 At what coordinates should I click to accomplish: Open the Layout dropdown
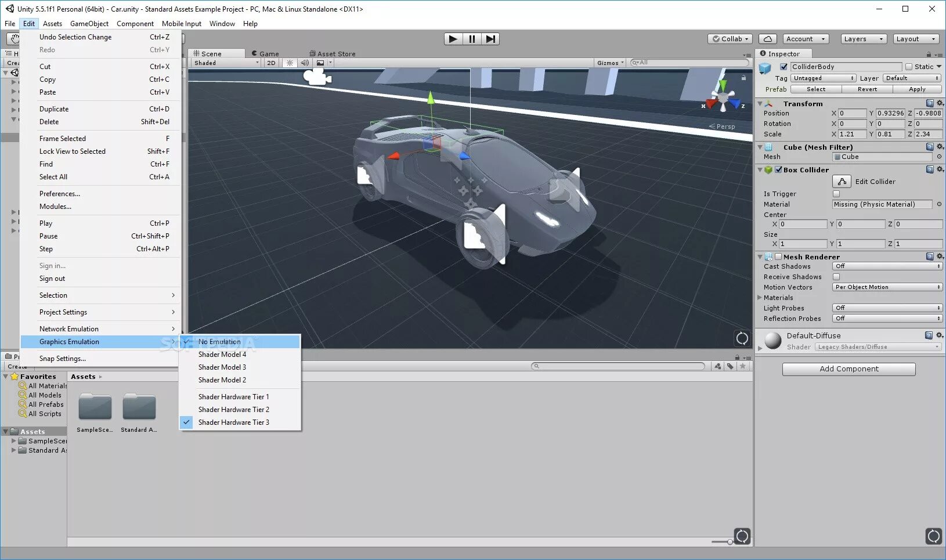(x=916, y=39)
